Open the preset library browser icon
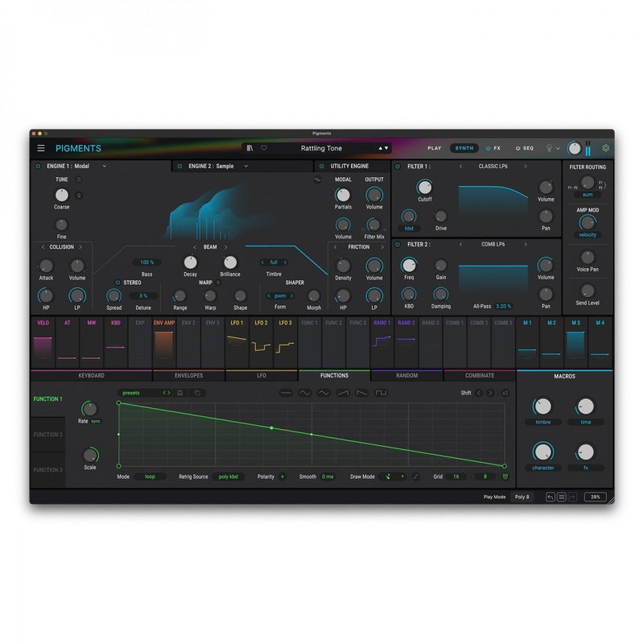 pyautogui.click(x=250, y=148)
